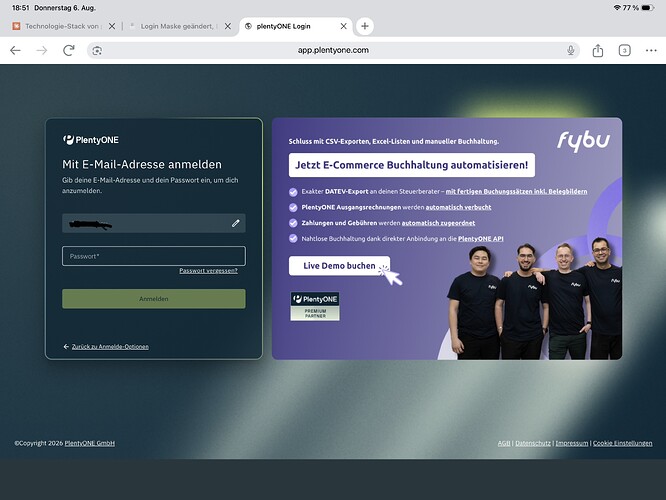Close the plentyONE Login tab

[x=343, y=26]
